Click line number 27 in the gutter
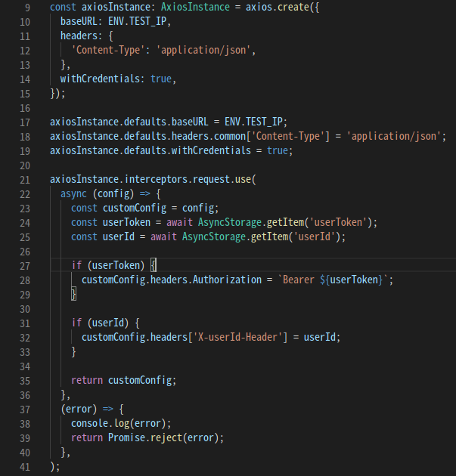456x476 pixels. coord(25,266)
